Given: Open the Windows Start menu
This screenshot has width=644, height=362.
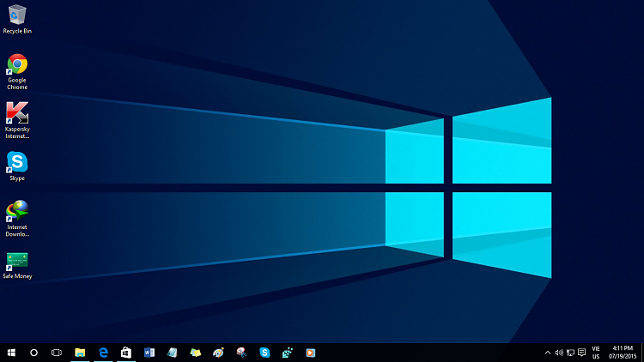Looking at the screenshot, I should coord(11,353).
